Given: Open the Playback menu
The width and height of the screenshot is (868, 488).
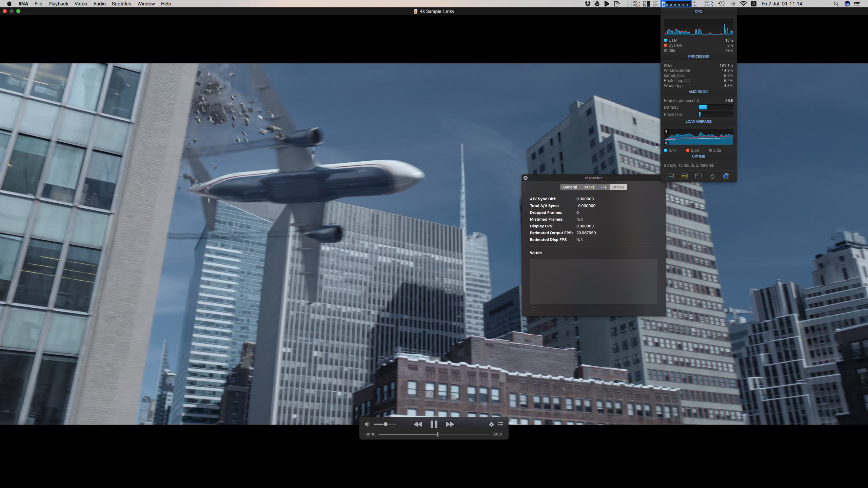Looking at the screenshot, I should 58,4.
